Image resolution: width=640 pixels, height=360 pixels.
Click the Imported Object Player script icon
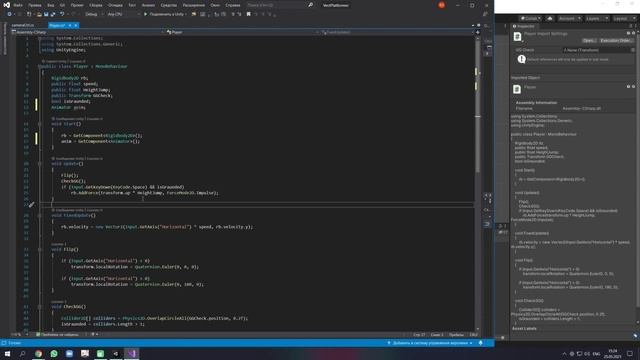tap(517, 89)
